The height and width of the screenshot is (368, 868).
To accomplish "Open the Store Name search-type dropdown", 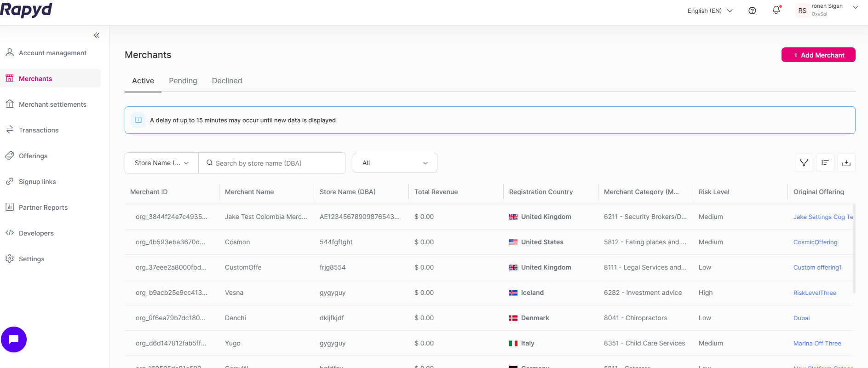I will pos(162,163).
